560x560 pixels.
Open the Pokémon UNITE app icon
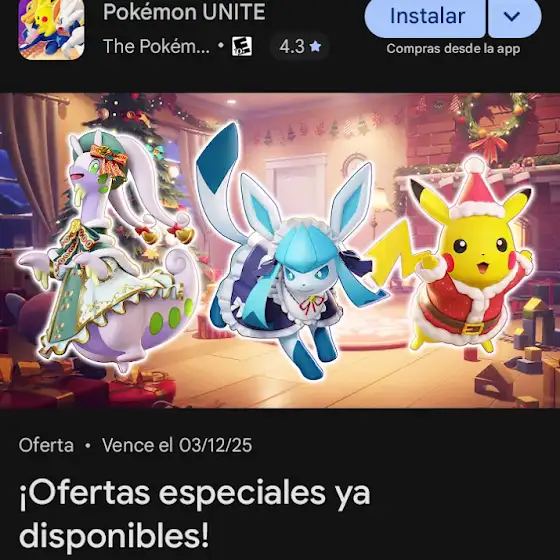[x=51, y=29]
